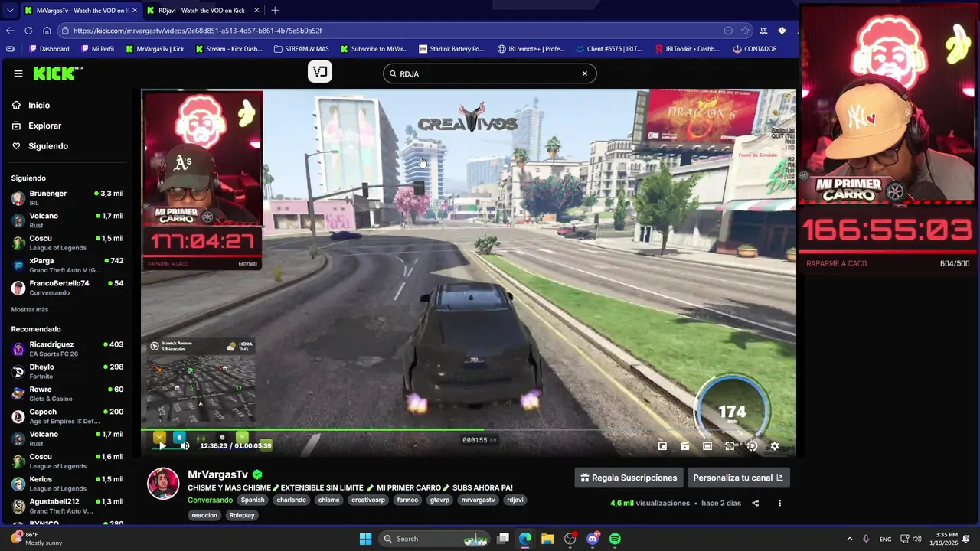Open MrVargasTv profile avatar

coord(163,483)
